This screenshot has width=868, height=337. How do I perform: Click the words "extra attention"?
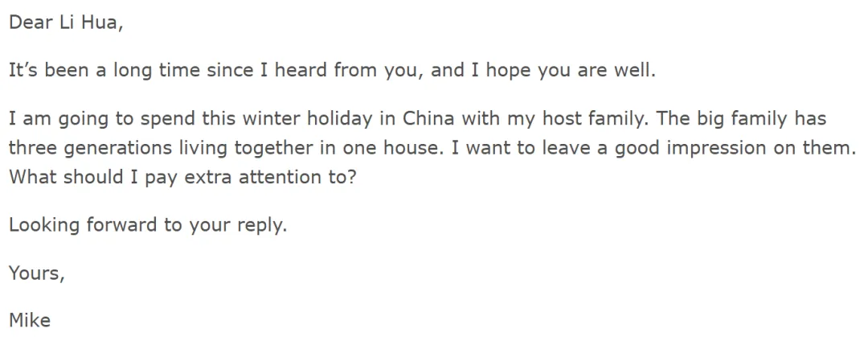pos(256,178)
